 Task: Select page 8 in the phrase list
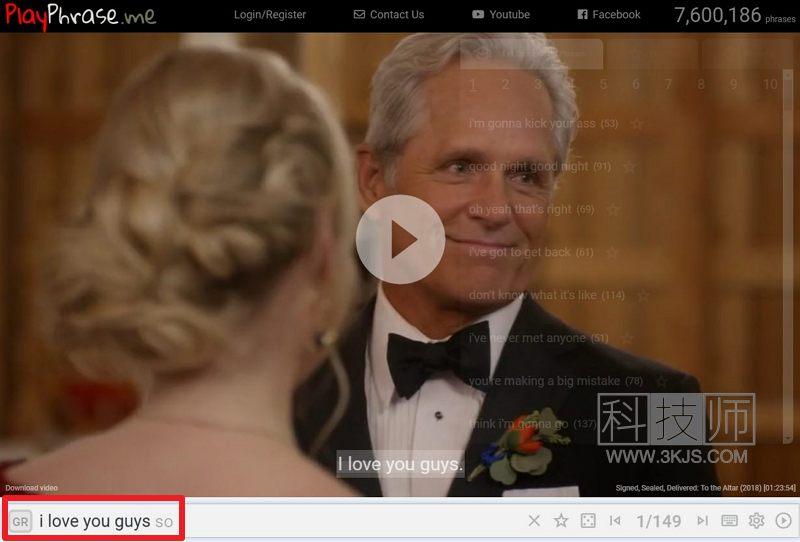701,85
